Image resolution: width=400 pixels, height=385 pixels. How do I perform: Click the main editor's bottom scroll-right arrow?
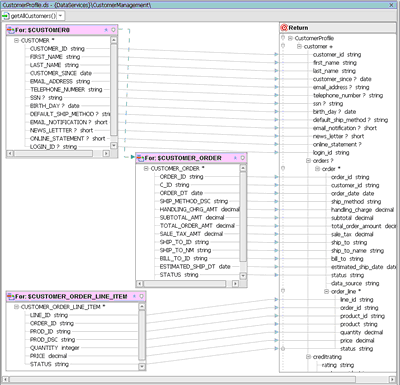coord(392,379)
